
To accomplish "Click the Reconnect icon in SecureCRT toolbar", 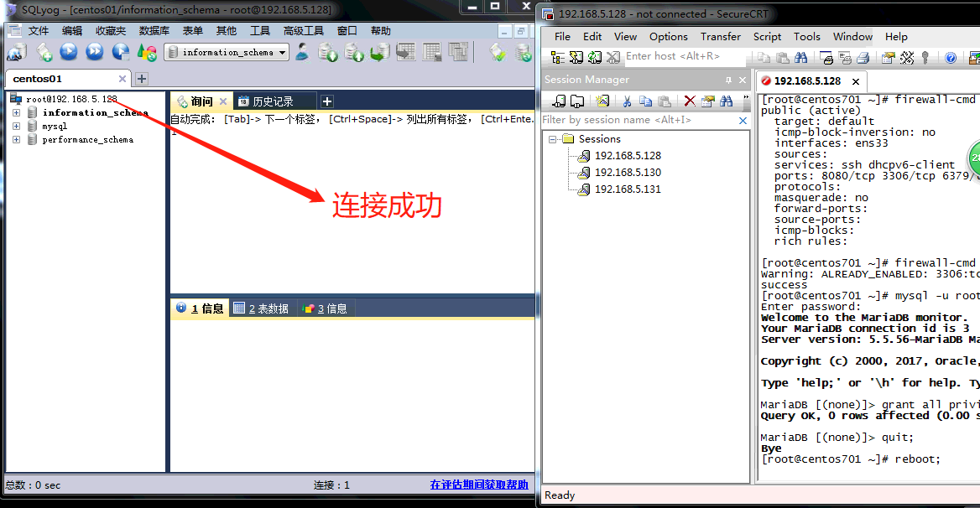I will [594, 57].
